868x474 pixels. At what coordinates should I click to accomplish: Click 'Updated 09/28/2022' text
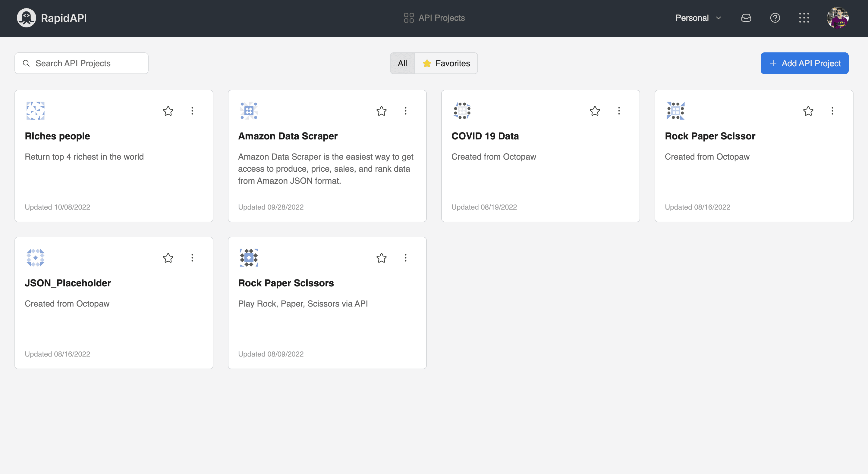(271, 207)
